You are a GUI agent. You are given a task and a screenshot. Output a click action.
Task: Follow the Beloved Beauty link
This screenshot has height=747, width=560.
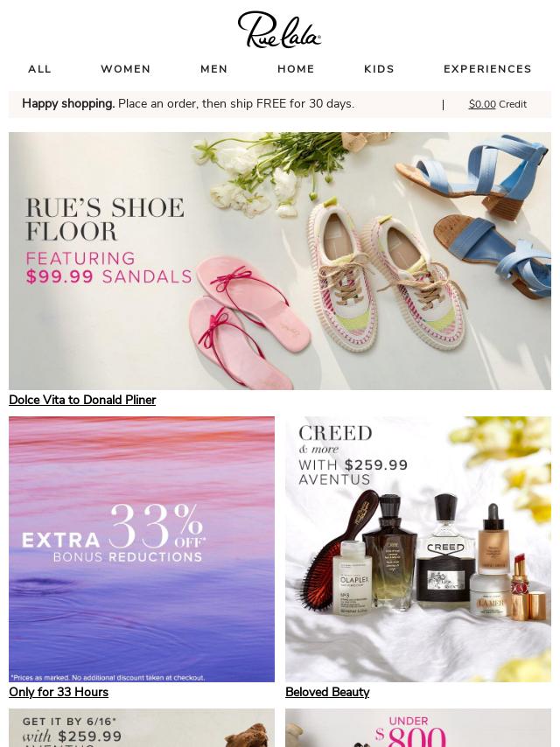[327, 692]
